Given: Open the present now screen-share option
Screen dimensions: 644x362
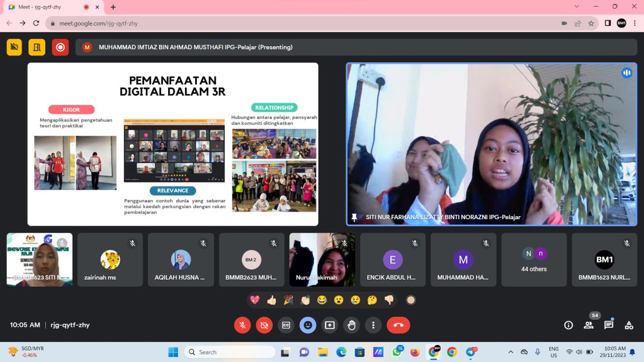Looking at the screenshot, I should point(330,325).
